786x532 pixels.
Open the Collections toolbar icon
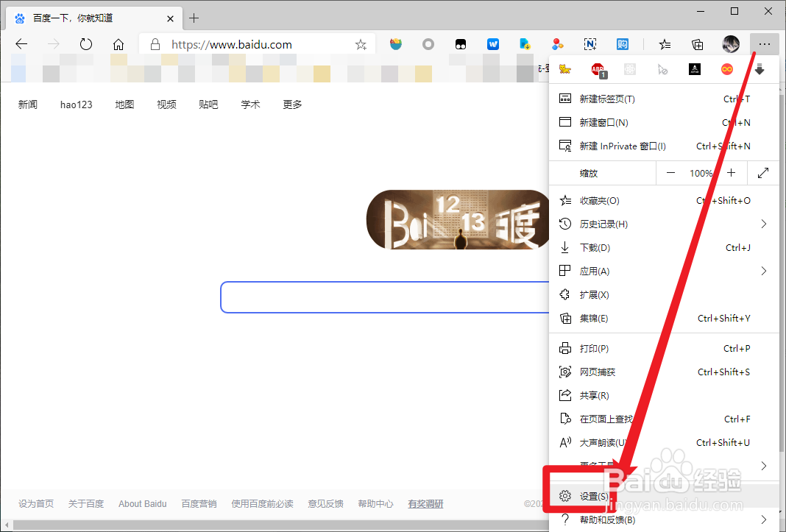[697, 45]
